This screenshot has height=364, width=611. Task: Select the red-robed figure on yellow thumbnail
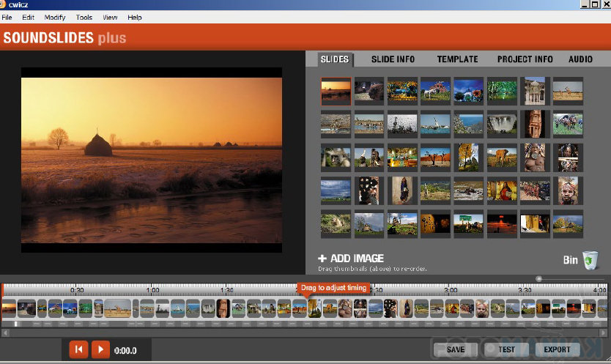[x=502, y=190]
